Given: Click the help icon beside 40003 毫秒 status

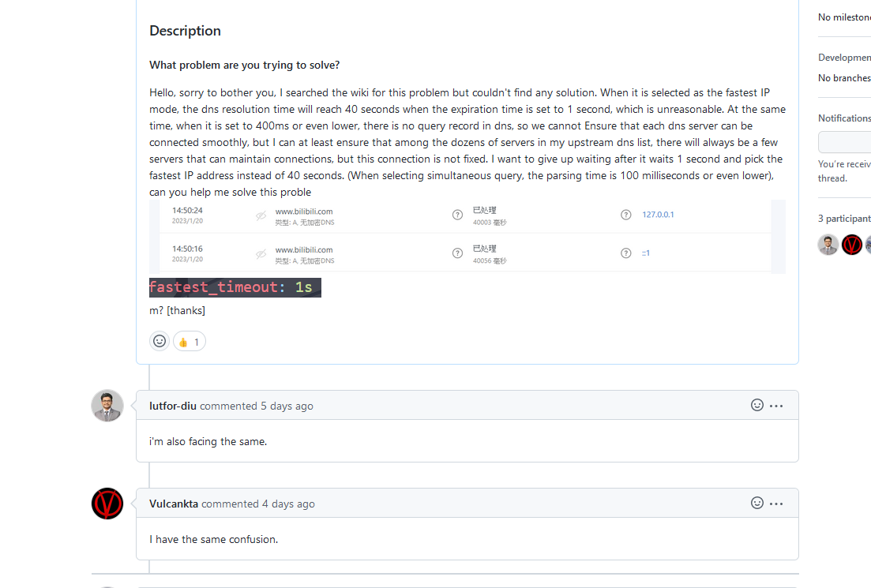Looking at the screenshot, I should pyautogui.click(x=457, y=215).
